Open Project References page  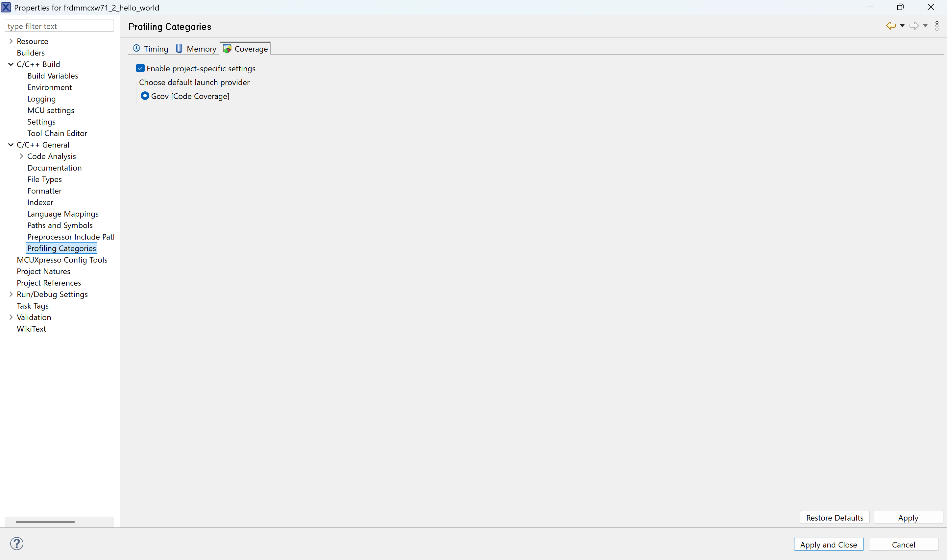pyautogui.click(x=49, y=283)
